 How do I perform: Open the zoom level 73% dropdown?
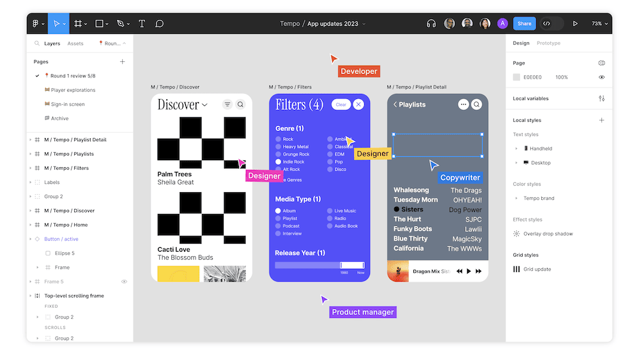[599, 24]
